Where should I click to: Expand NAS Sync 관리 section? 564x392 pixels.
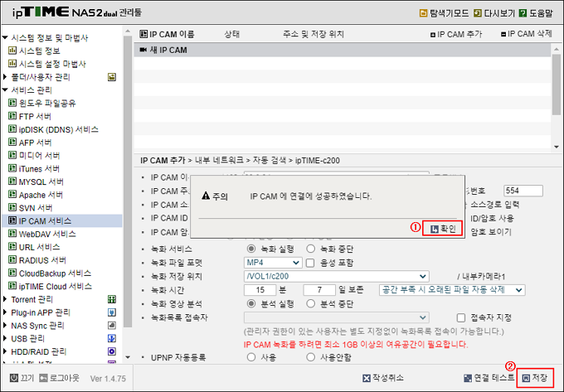click(5, 326)
